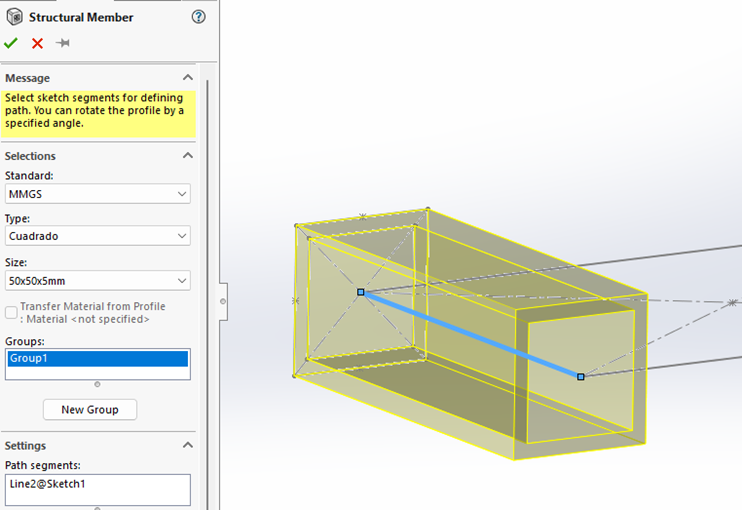Select Group1 in the Groups list
742x510 pixels.
point(98,358)
